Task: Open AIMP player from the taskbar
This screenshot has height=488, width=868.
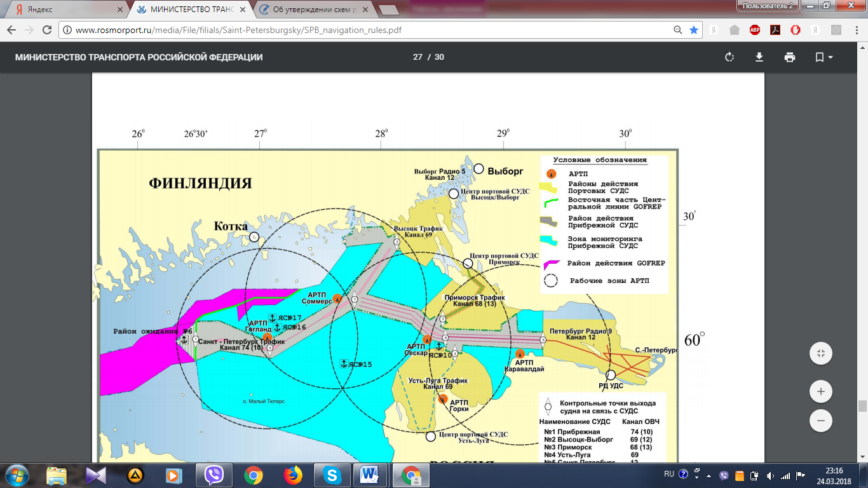Action: (135, 475)
